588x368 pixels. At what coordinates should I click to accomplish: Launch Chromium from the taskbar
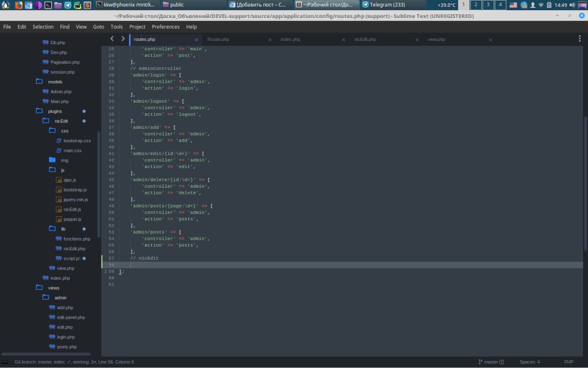pos(28,5)
